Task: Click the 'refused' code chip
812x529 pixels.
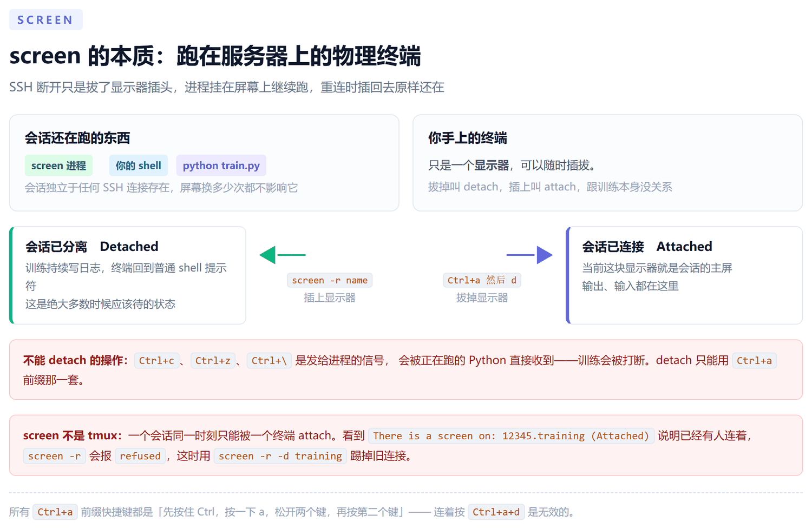Action: pyautogui.click(x=140, y=456)
